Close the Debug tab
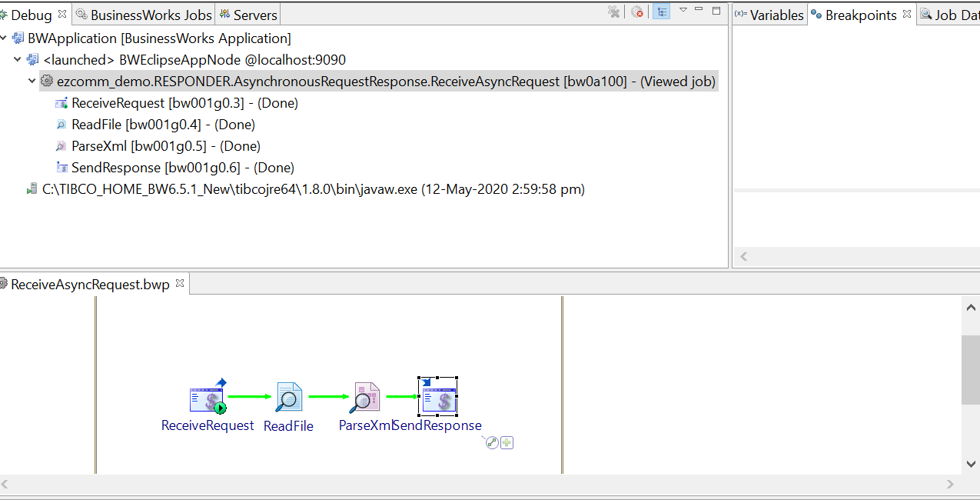The height and width of the screenshot is (500, 980). [x=62, y=14]
